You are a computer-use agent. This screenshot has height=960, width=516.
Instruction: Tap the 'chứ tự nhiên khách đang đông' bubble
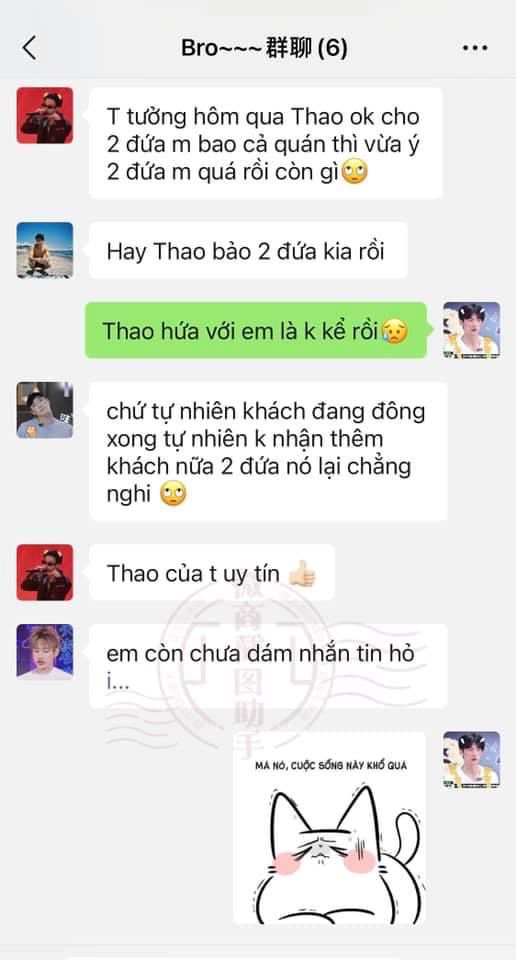[x=268, y=452]
